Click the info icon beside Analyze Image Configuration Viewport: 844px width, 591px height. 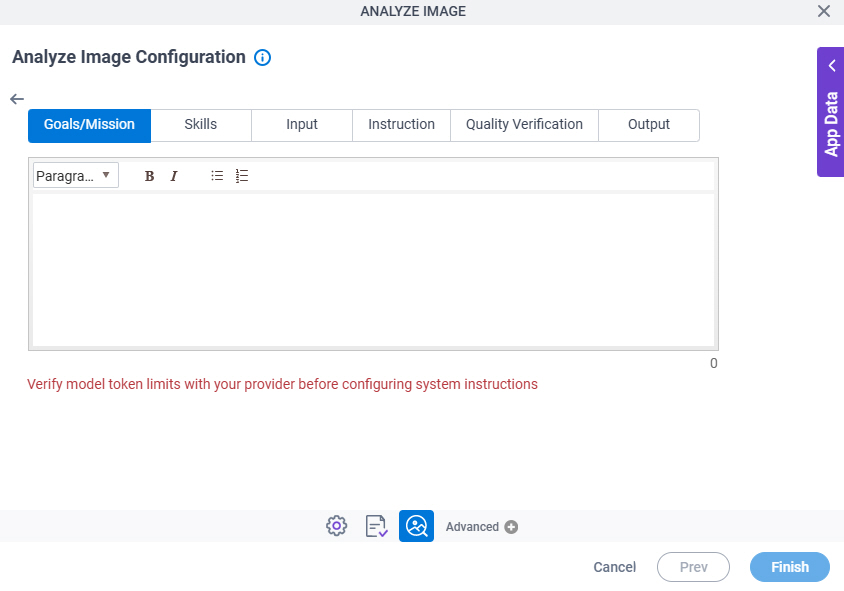point(262,58)
